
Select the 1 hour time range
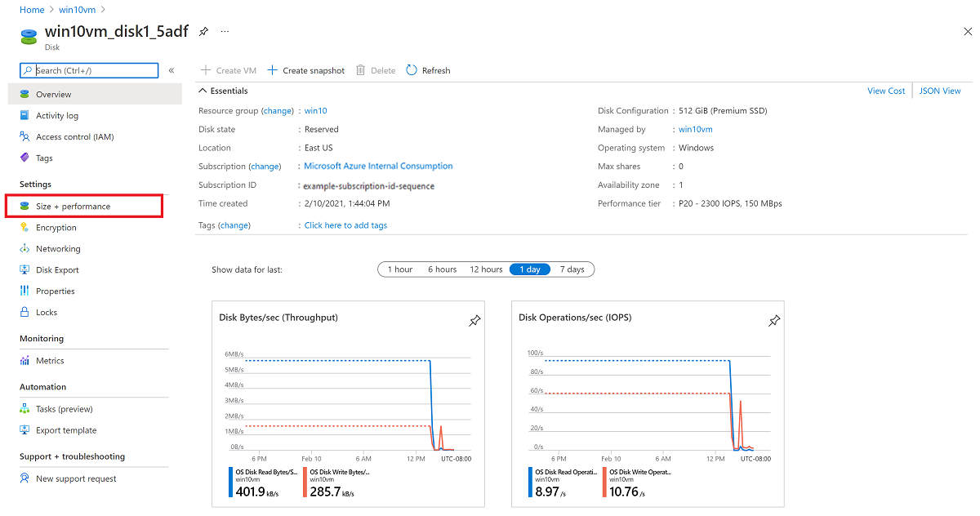pos(399,269)
